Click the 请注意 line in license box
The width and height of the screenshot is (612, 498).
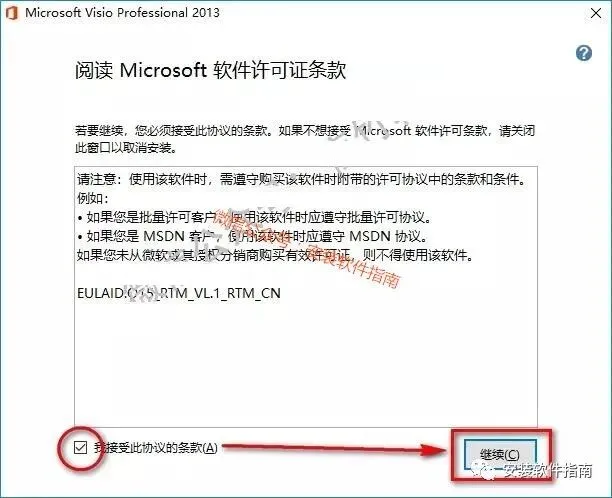click(x=301, y=180)
